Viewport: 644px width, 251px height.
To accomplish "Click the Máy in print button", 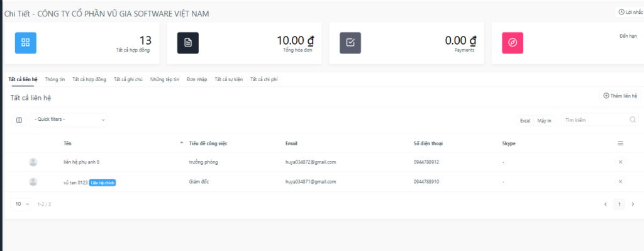I will tap(544, 121).
